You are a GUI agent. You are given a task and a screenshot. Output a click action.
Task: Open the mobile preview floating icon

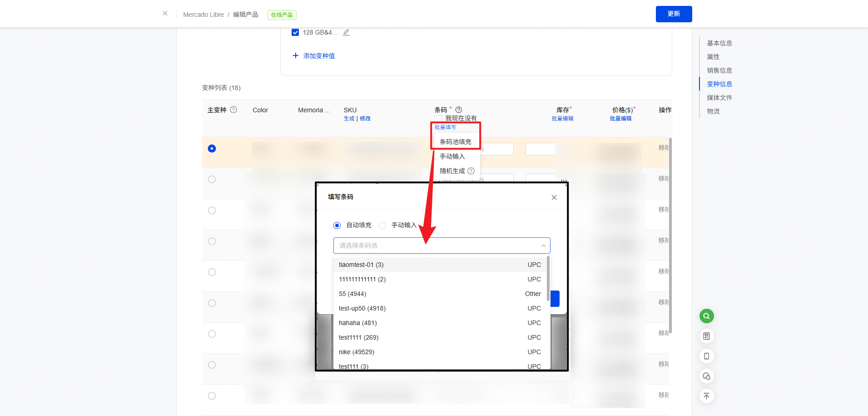pyautogui.click(x=706, y=356)
